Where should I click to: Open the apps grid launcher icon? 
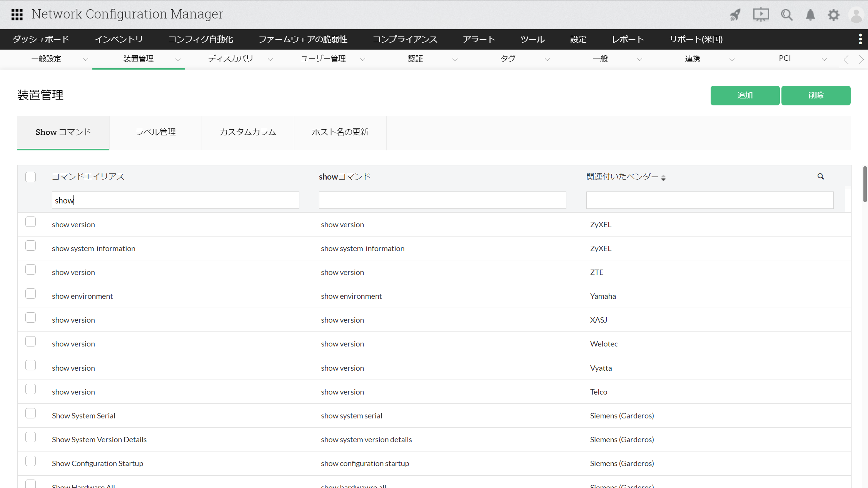click(17, 15)
